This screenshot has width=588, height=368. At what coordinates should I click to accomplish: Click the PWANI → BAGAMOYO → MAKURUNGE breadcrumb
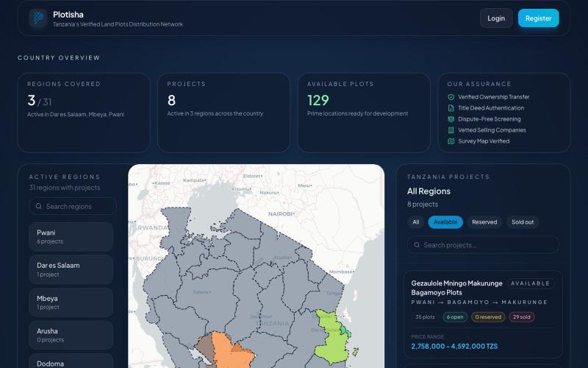point(479,302)
